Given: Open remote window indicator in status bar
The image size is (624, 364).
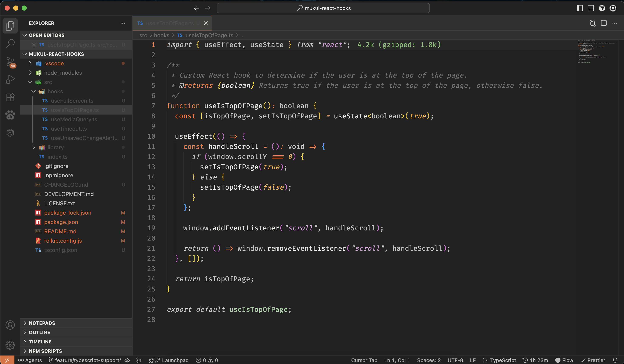Looking at the screenshot, I should click(7, 360).
